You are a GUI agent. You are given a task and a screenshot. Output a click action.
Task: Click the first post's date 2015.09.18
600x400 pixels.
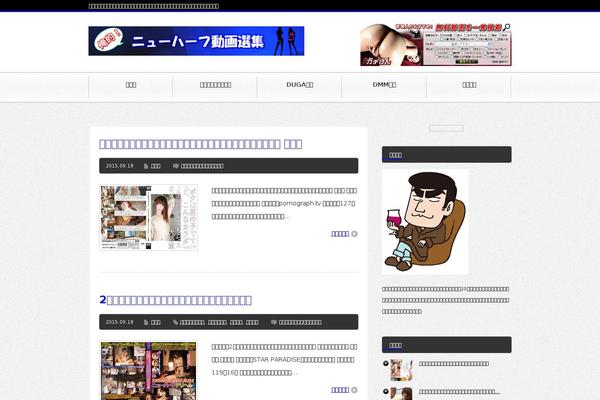(x=119, y=166)
